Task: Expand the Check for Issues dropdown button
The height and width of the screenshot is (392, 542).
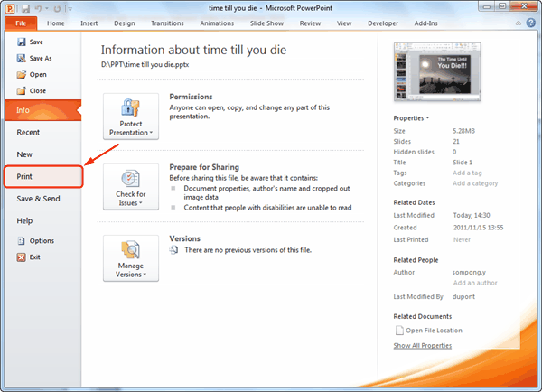Action: point(131,187)
